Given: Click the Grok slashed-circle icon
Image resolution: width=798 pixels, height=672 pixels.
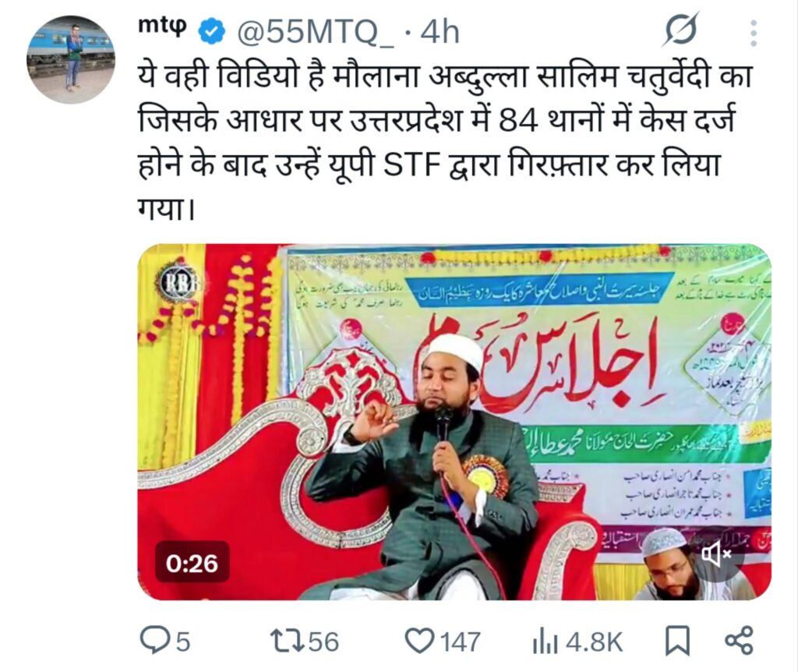Looking at the screenshot, I should 681,31.
